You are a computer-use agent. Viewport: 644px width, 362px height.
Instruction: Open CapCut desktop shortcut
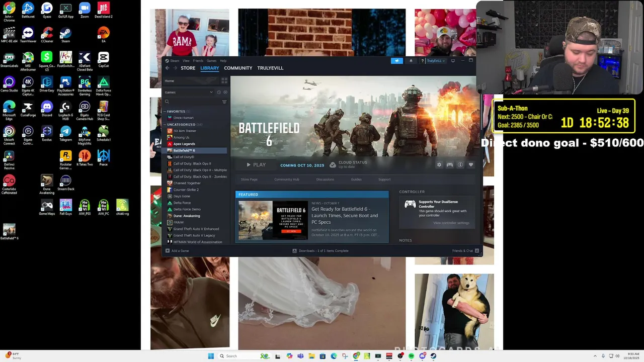coord(103,59)
